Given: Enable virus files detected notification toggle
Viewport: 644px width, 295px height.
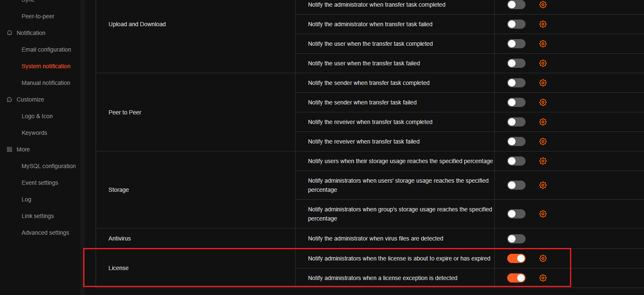Looking at the screenshot, I should [516, 239].
